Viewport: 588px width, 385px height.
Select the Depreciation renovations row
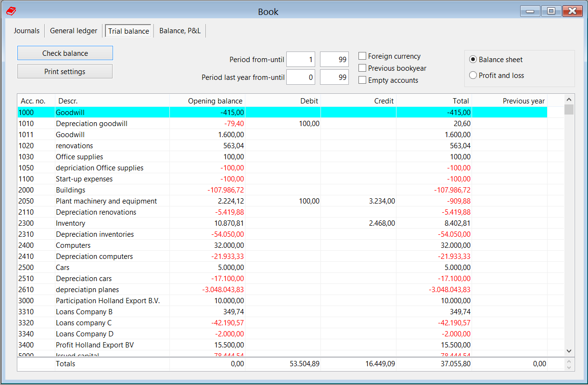(x=282, y=212)
